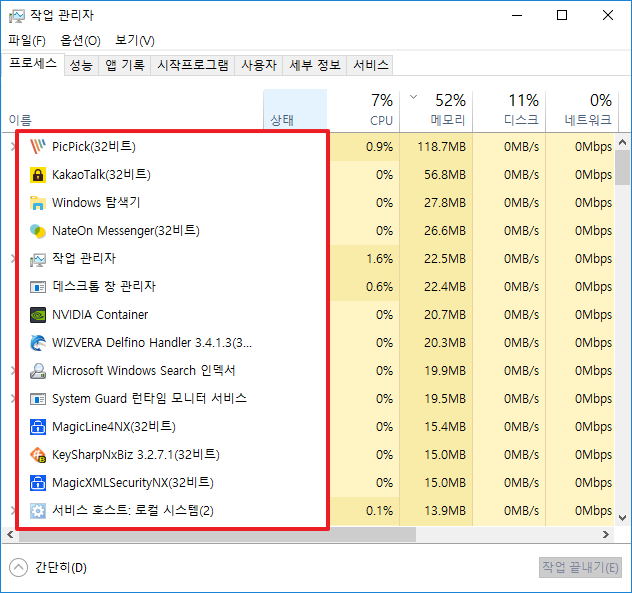
Task: Close the 작업 관리자 window
Action: point(608,16)
